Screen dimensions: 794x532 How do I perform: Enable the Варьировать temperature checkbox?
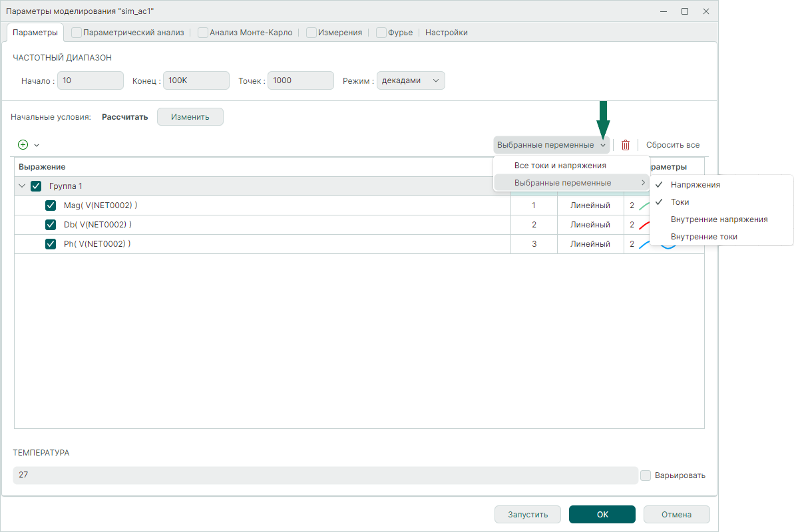(645, 475)
